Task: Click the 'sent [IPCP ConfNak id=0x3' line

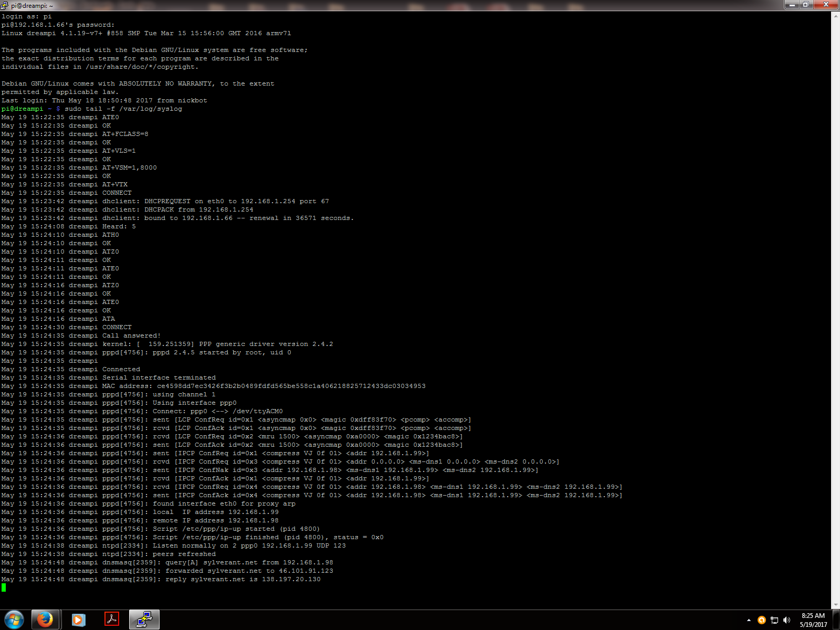Action: point(270,470)
